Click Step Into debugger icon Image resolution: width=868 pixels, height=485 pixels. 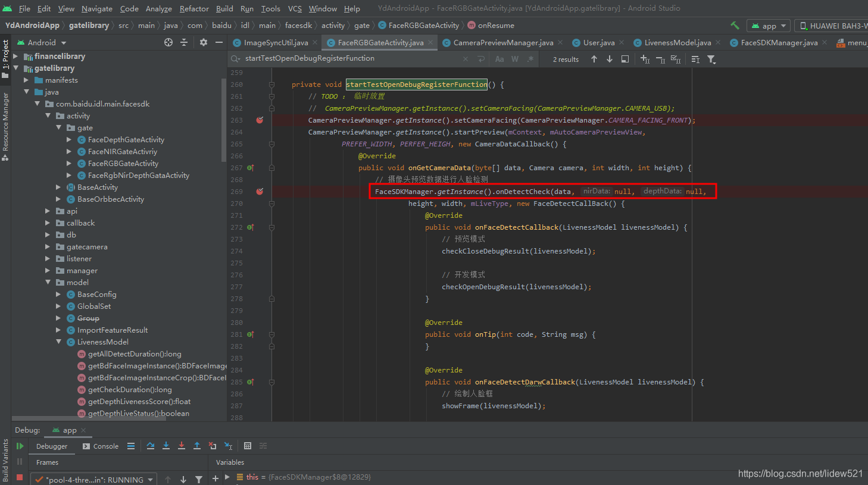point(166,446)
